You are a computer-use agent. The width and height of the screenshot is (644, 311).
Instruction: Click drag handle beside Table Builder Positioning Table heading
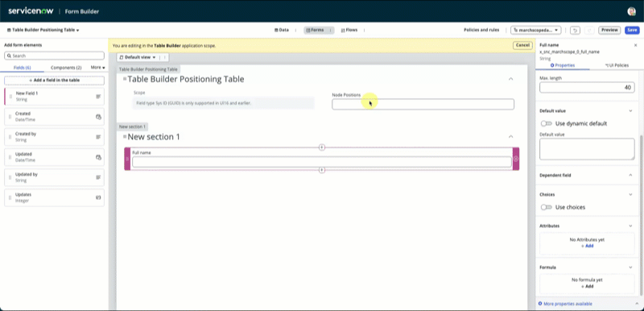125,79
